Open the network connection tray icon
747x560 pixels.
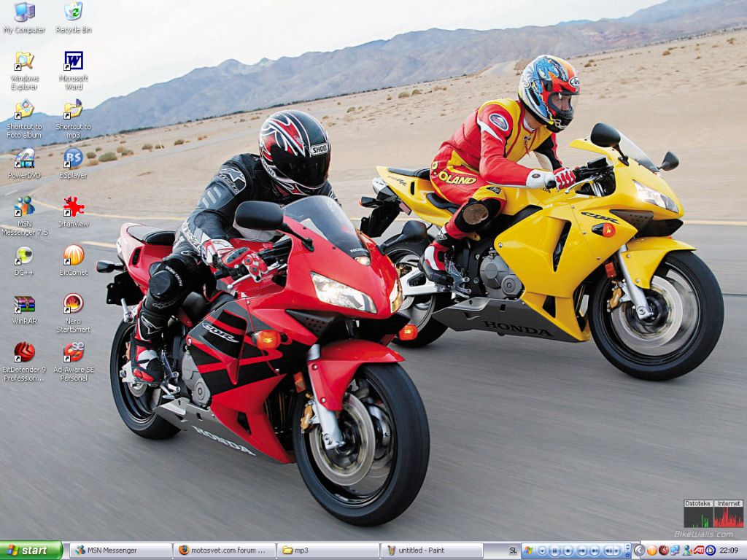tap(676, 551)
